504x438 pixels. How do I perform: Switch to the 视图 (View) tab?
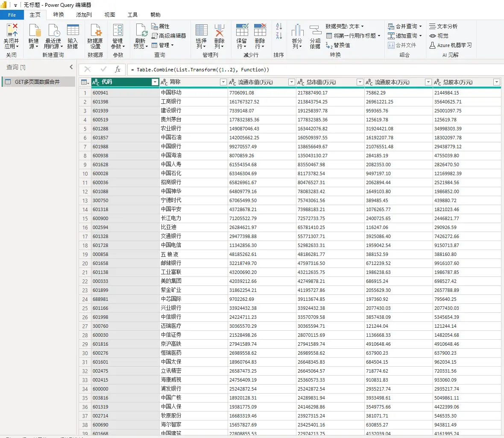[110, 15]
